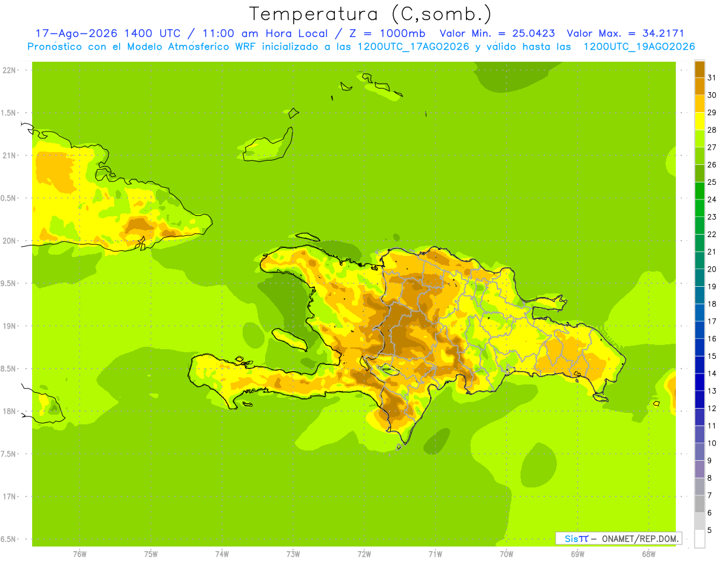Click the legend swatch between 18 and 19
The image size is (728, 562).
coord(699,295)
